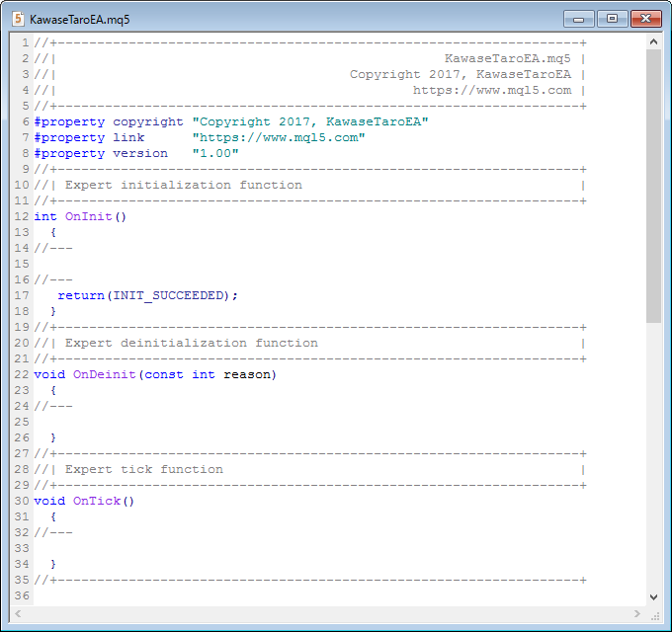Minimize the KawaseTaroEA.mq5 window
This screenshot has width=672, height=632.
point(578,19)
